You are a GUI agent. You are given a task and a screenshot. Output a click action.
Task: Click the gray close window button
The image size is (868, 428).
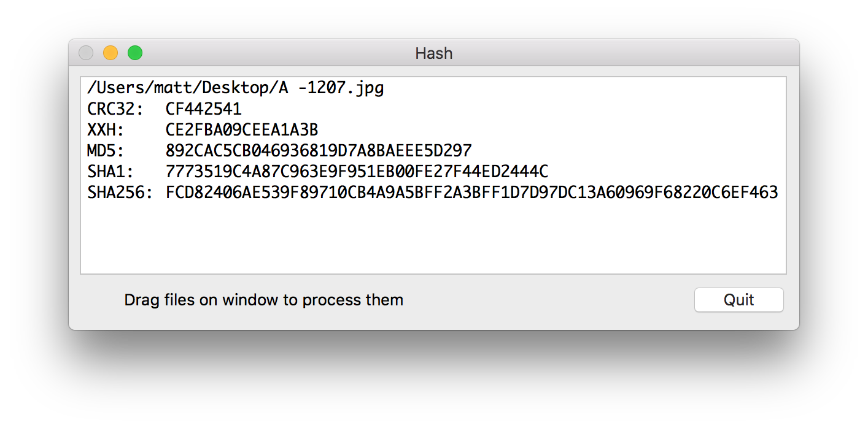86,53
